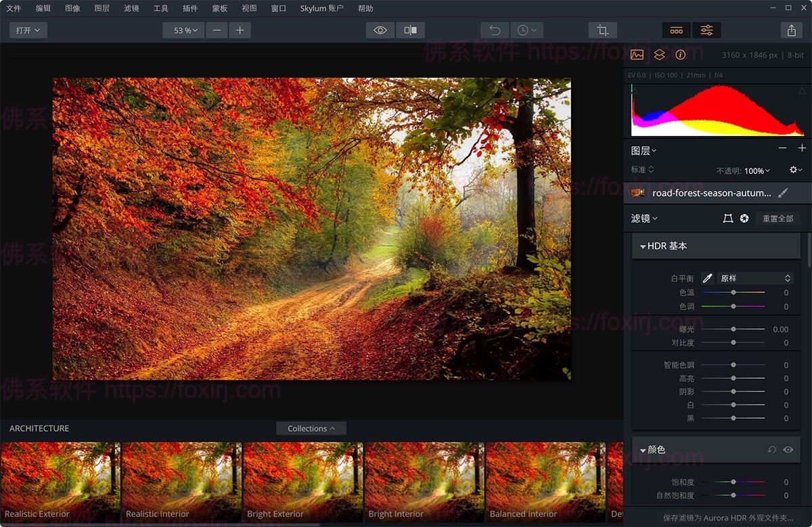Open the export icon at top right
Viewport: 812px width, 527px height.
tap(790, 30)
